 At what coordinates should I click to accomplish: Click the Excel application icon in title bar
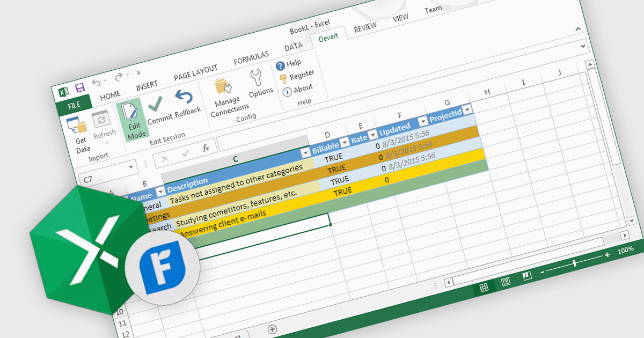point(63,92)
